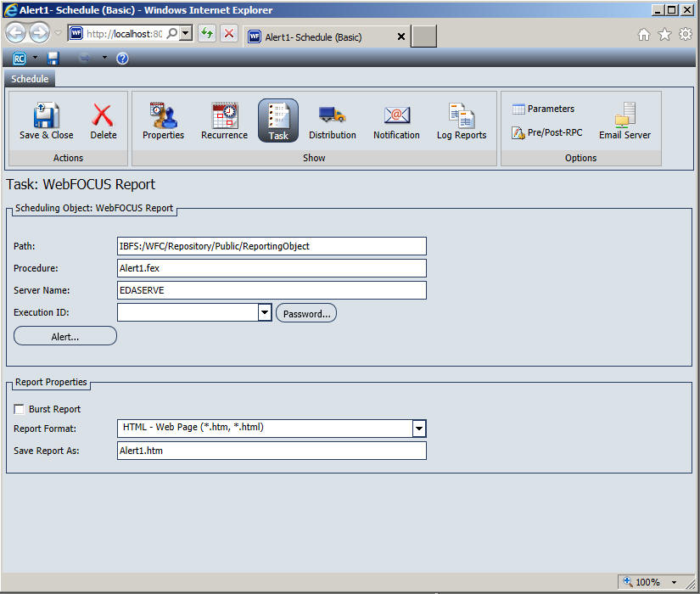The width and height of the screenshot is (700, 594).
Task: Open the RC application menu arrow
Action: click(36, 58)
